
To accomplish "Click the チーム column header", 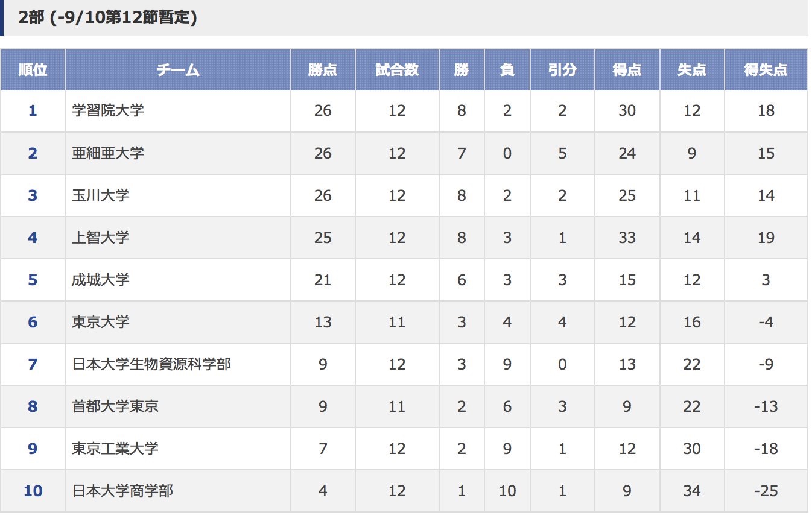I will tap(178, 70).
